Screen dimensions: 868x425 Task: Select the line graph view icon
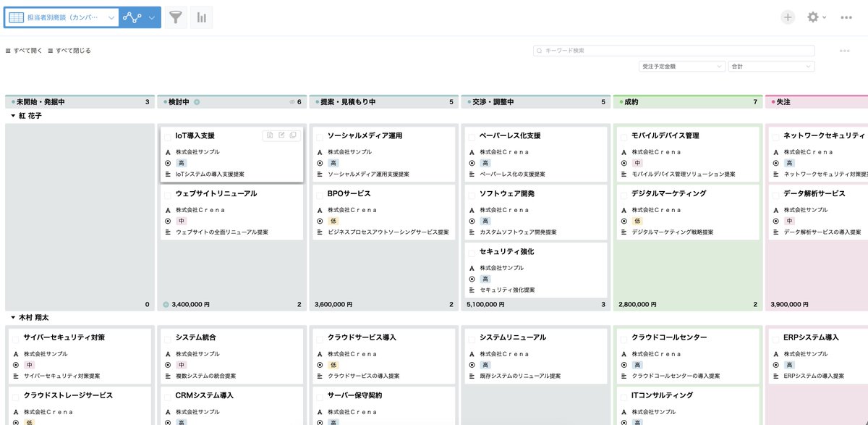[132, 17]
